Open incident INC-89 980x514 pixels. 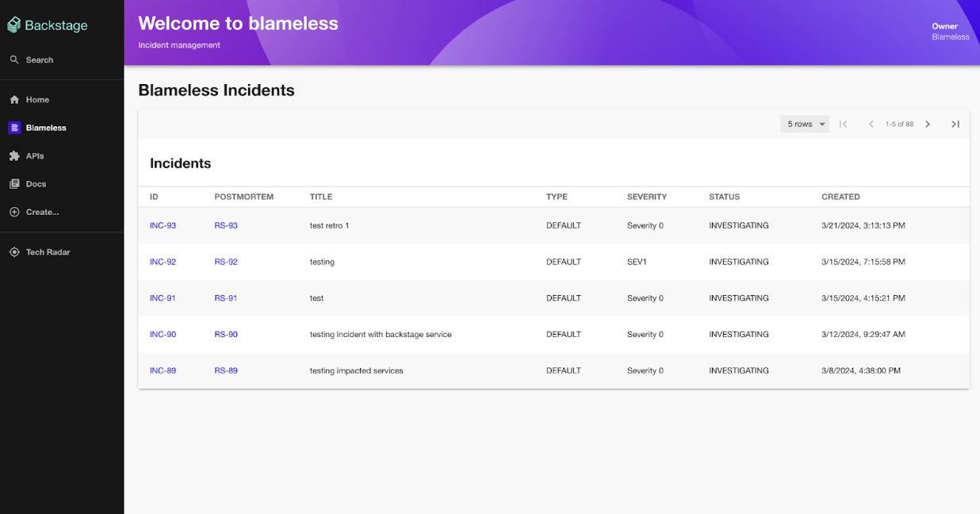[x=163, y=370]
